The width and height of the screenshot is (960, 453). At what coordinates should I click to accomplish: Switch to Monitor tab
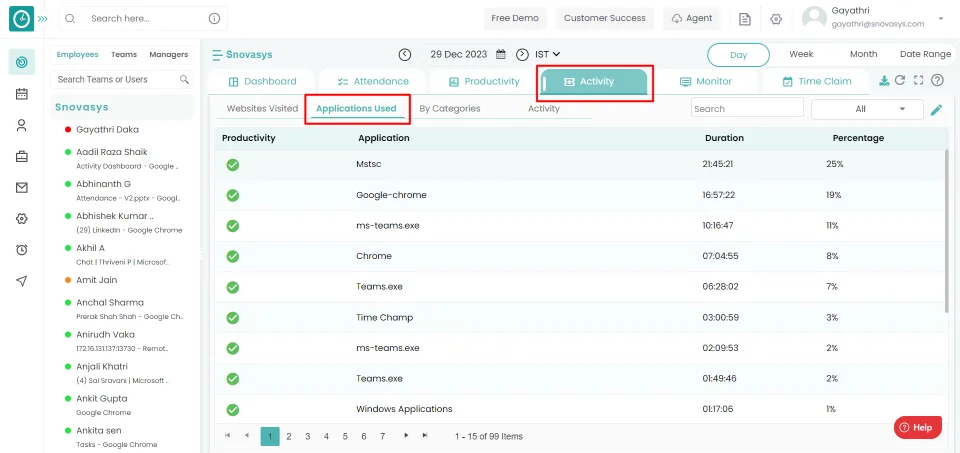coord(705,81)
